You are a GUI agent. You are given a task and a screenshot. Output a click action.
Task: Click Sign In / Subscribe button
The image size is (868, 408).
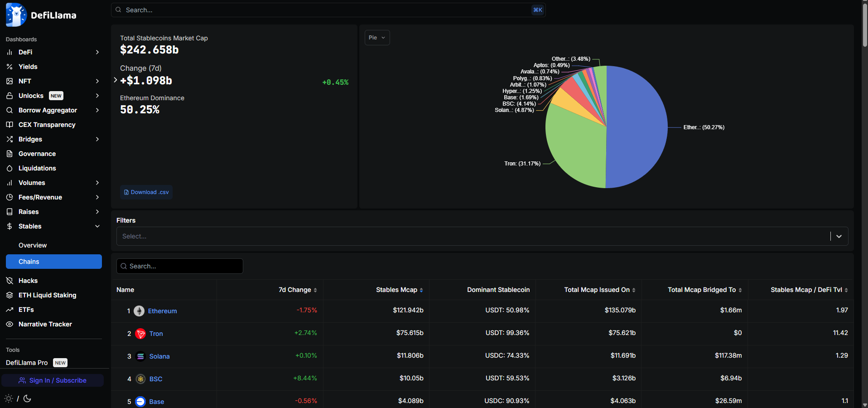(x=53, y=380)
